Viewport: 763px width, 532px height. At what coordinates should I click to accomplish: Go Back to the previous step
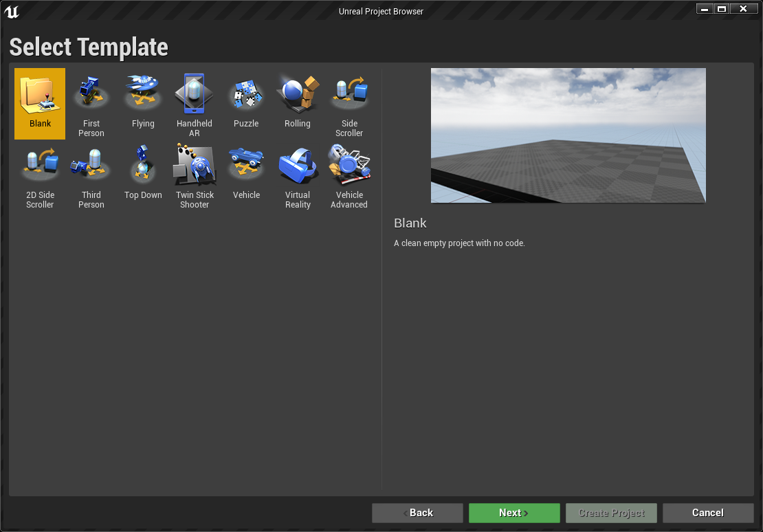click(x=417, y=513)
